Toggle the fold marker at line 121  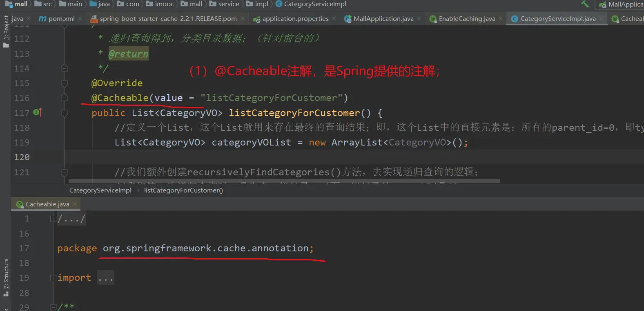click(65, 172)
